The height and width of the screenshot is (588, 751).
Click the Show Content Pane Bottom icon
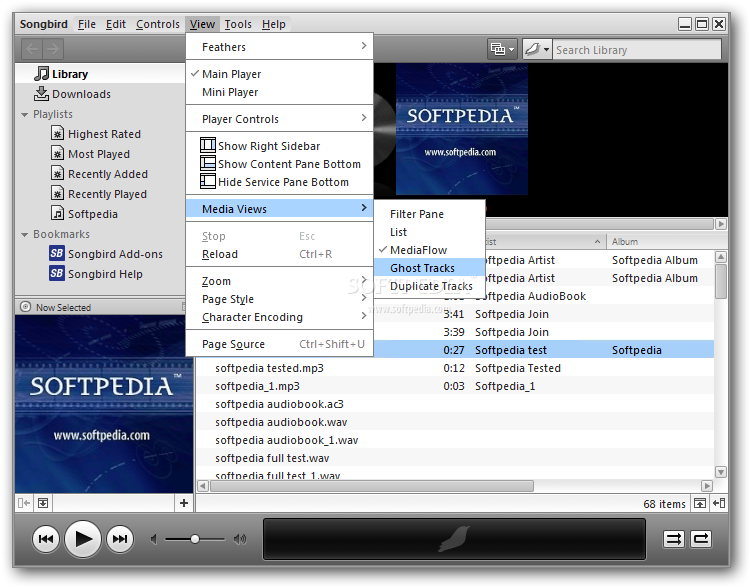[x=208, y=164]
